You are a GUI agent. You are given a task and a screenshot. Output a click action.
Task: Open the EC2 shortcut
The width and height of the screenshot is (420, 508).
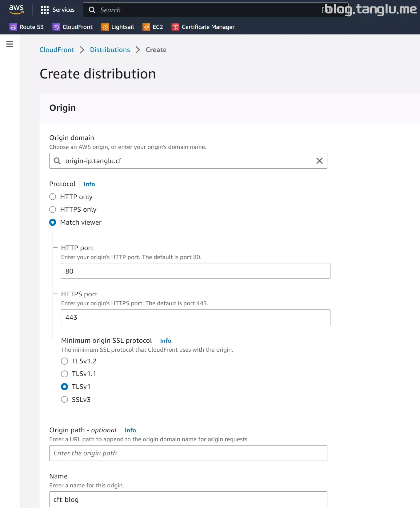pyautogui.click(x=153, y=27)
